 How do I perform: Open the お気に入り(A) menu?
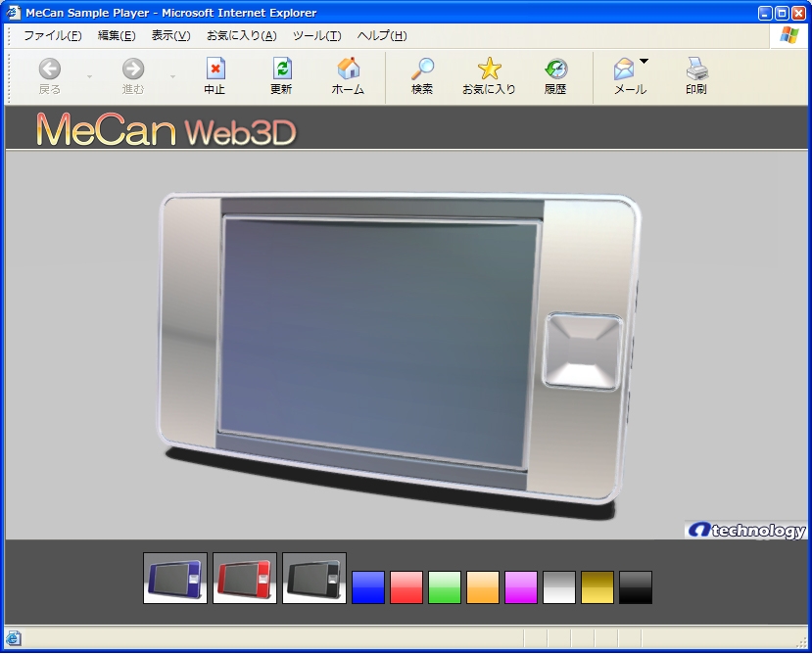coord(242,35)
